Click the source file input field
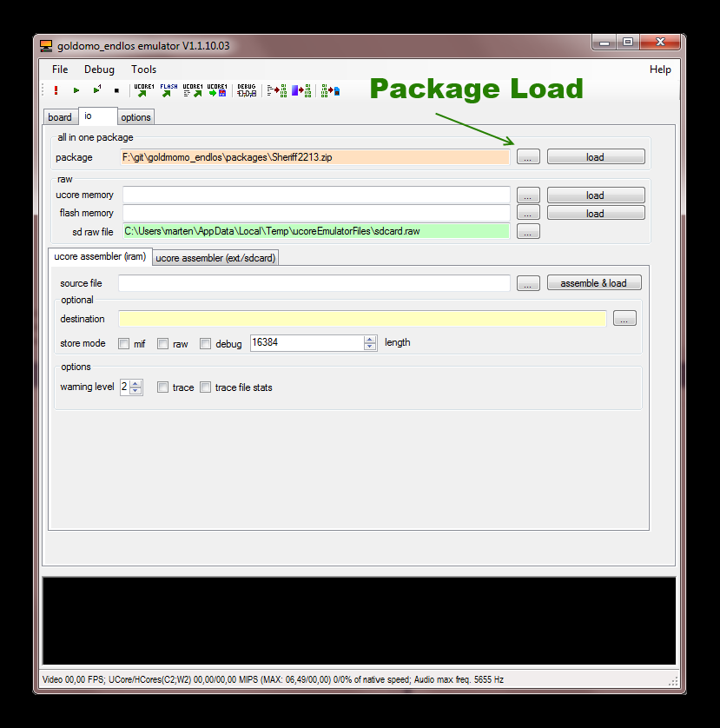Screen dimensions: 720x728 pyautogui.click(x=314, y=283)
